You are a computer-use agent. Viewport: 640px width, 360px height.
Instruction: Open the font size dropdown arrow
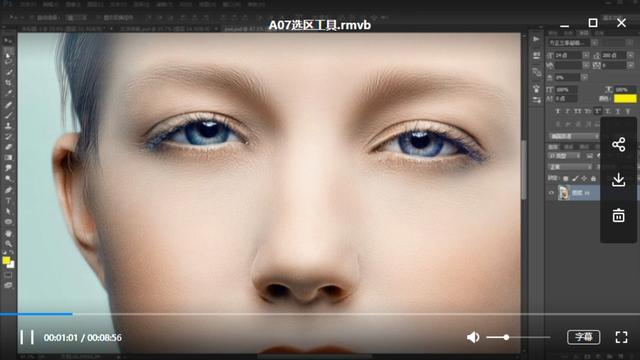click(586, 55)
